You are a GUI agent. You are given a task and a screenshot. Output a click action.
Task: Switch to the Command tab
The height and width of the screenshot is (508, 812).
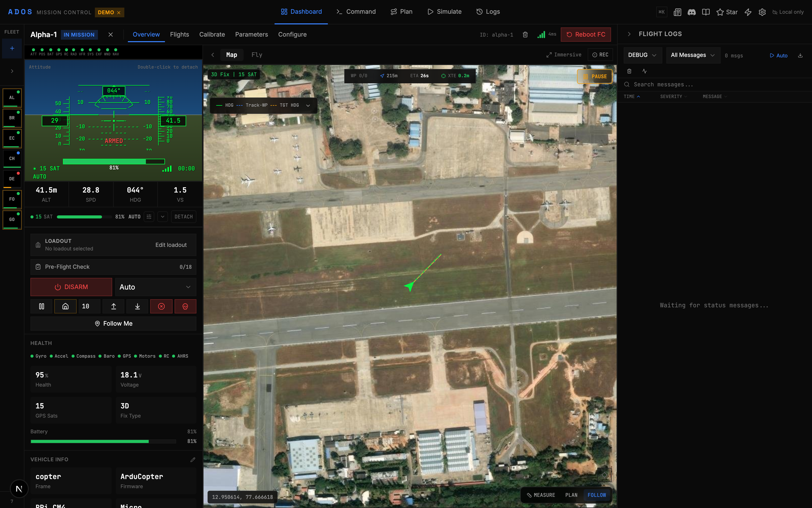coord(356,12)
